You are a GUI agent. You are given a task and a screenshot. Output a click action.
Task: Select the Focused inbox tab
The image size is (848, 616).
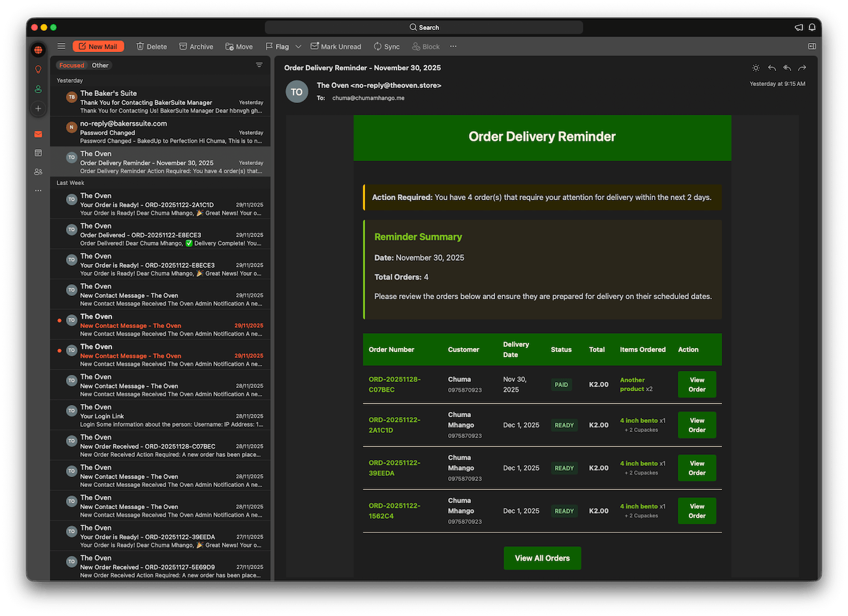[72, 65]
